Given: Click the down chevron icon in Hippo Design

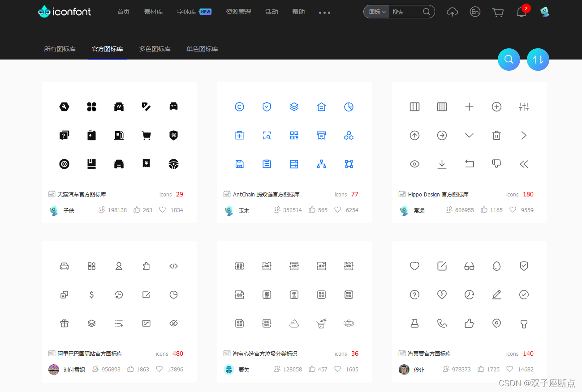Looking at the screenshot, I should [x=469, y=135].
